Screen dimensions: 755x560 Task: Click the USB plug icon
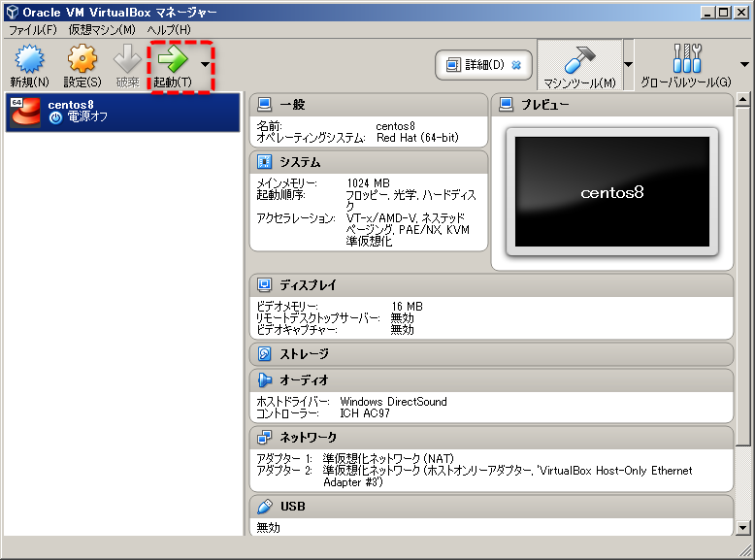(264, 507)
